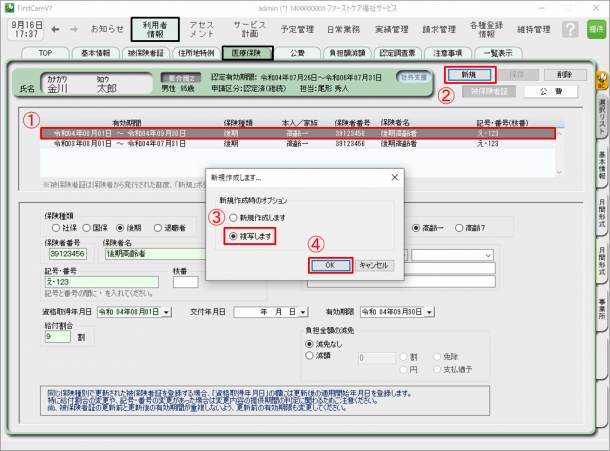
Task: Click the green 提供 button at top right
Action: pyautogui.click(x=597, y=30)
